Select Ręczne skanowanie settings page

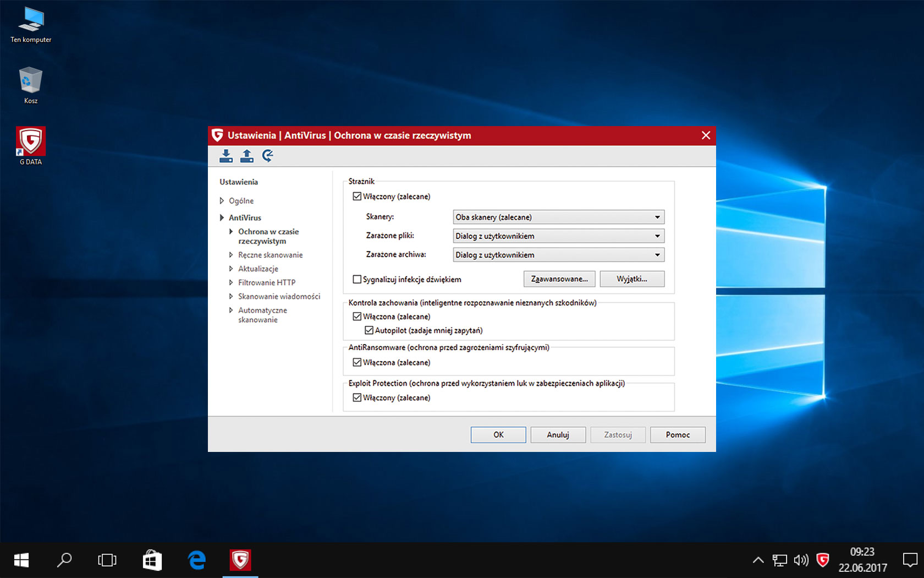tap(270, 255)
